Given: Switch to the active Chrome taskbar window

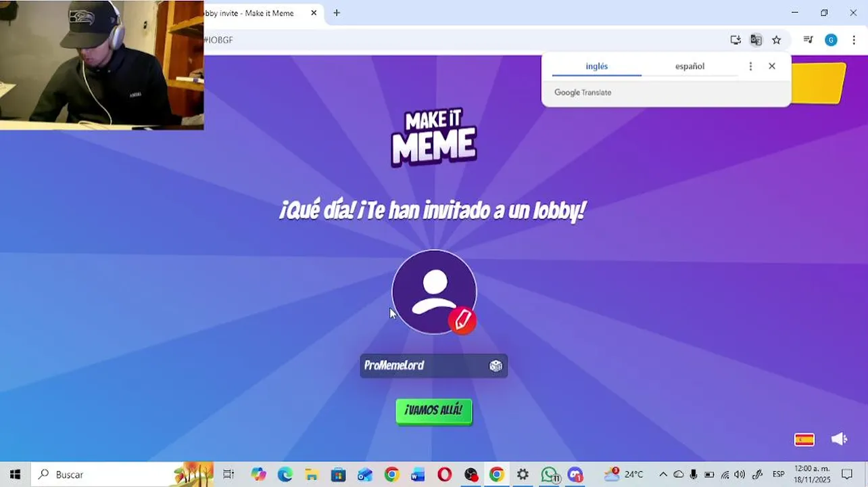Looking at the screenshot, I should click(497, 474).
